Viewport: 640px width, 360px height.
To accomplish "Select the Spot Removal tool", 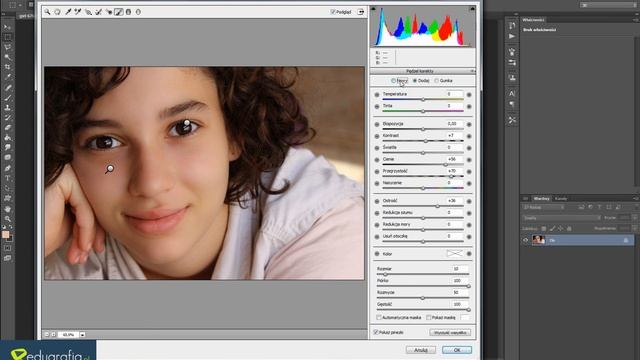I will click(98, 12).
